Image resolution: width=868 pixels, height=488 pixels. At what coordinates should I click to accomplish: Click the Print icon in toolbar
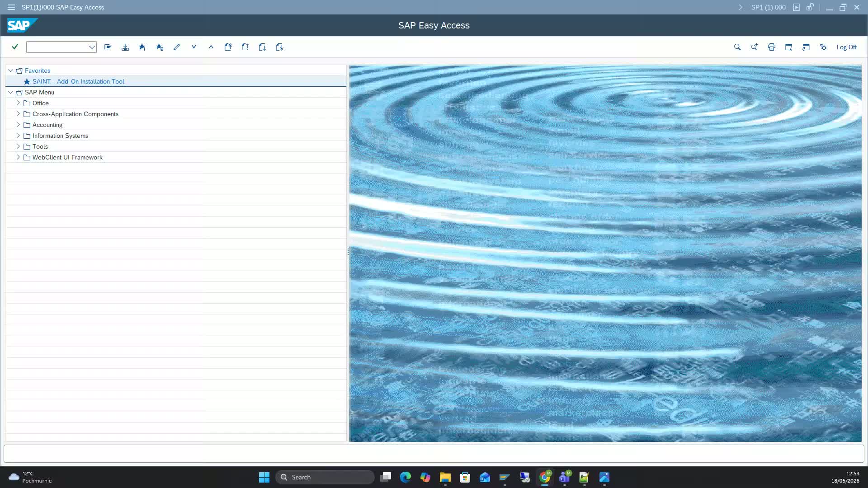[x=772, y=47]
